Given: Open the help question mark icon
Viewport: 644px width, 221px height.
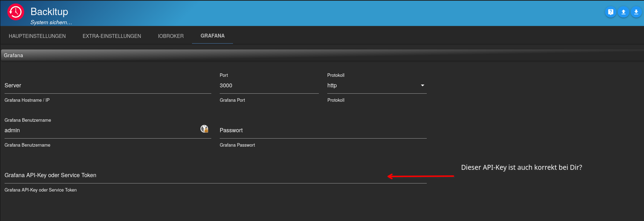Looking at the screenshot, I should (611, 12).
